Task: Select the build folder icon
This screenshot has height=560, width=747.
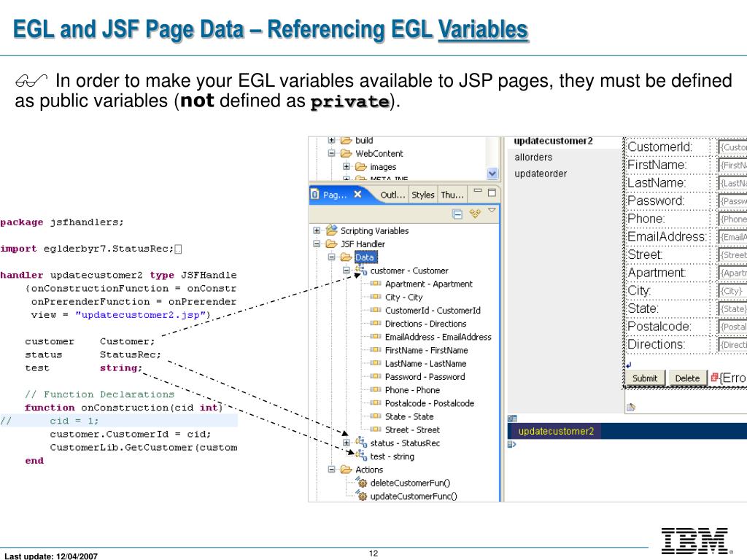Action: (346, 140)
